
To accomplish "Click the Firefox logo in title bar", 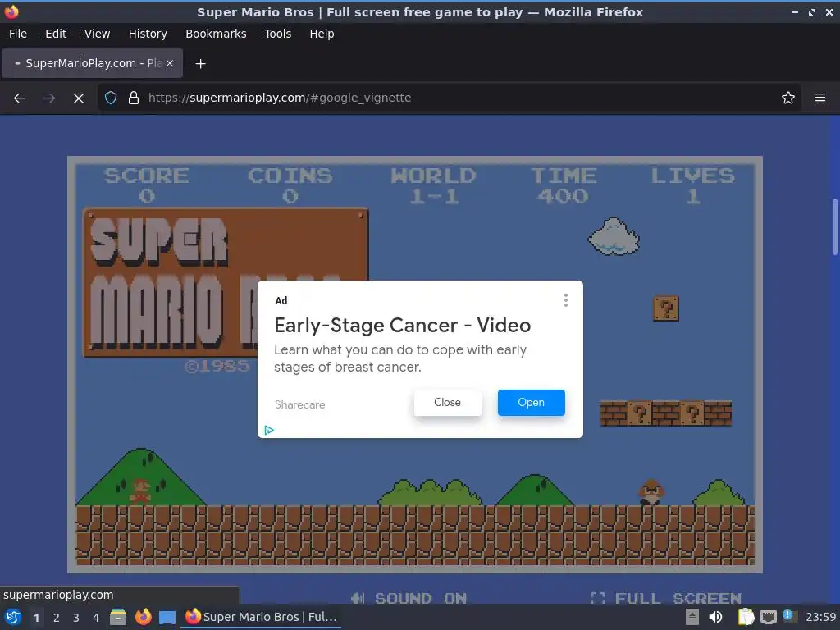I will [x=11, y=11].
